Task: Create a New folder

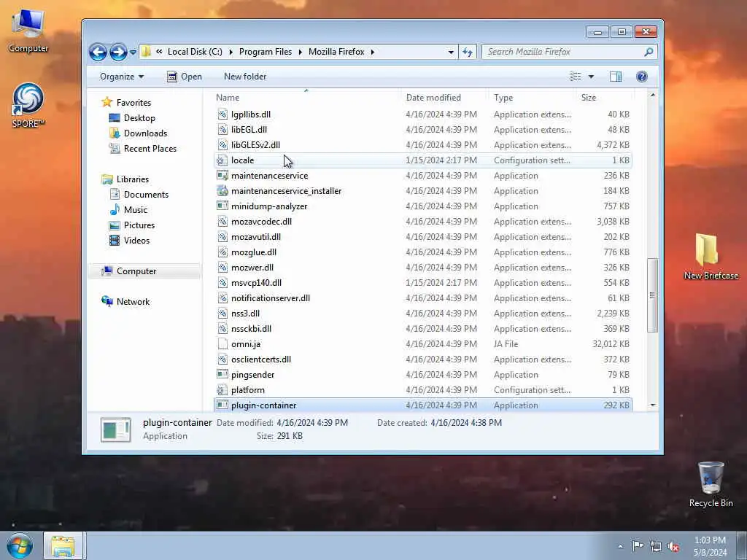Action: tap(245, 77)
